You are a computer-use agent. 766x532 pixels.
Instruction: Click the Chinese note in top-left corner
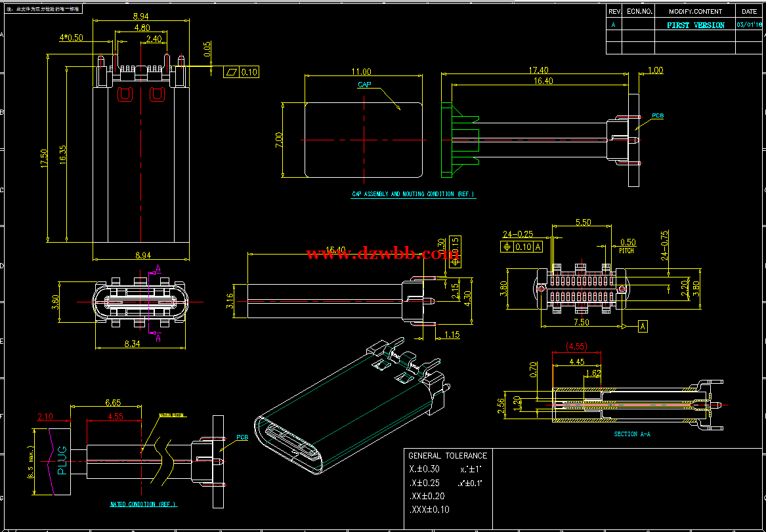click(43, 9)
